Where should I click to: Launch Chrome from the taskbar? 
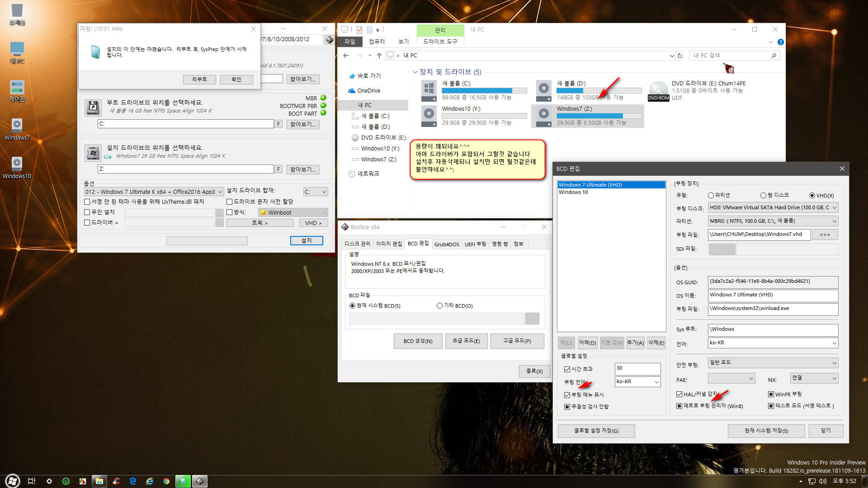click(x=166, y=481)
